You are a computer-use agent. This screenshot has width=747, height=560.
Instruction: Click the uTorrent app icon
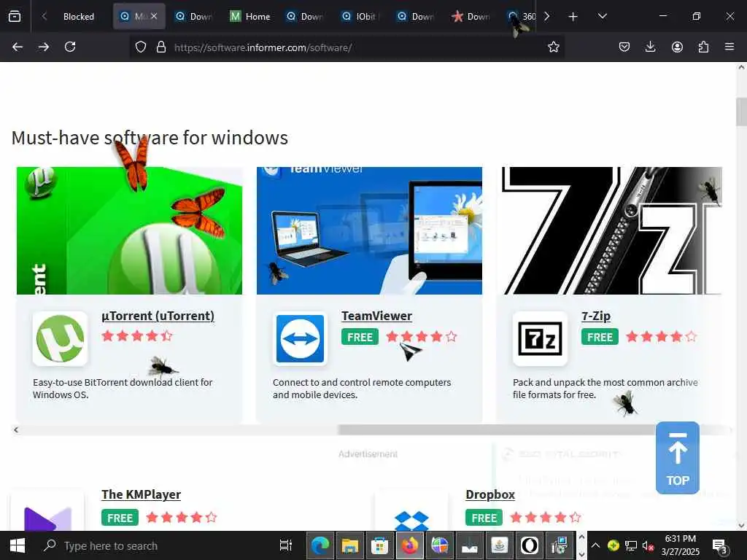[60, 338]
